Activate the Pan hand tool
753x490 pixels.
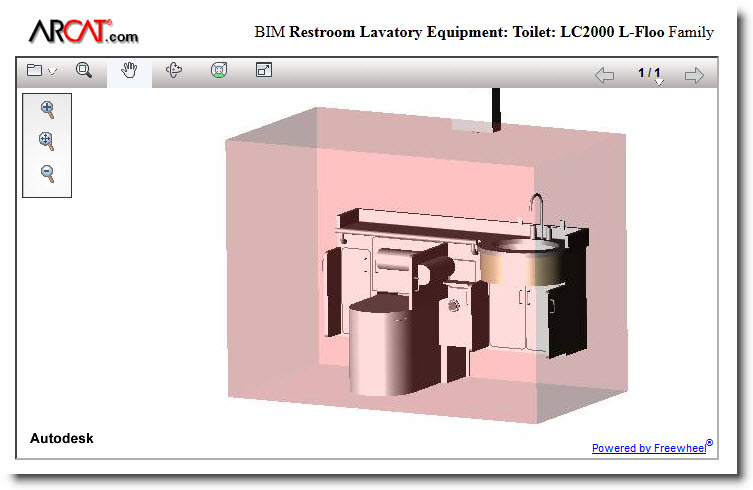point(129,71)
